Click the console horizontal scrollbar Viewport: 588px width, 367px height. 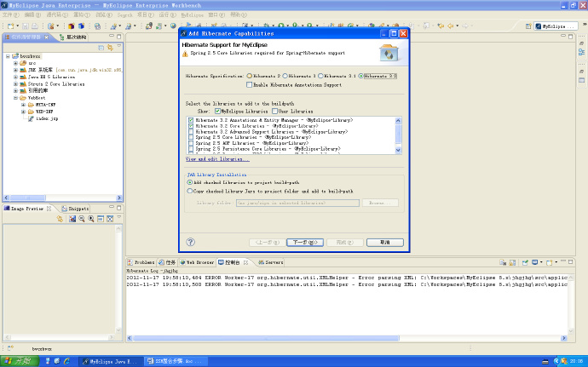(x=266, y=338)
